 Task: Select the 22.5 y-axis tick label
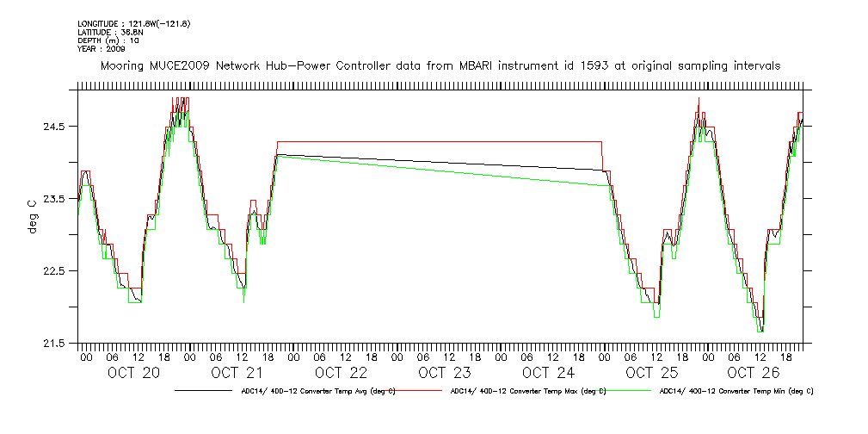click(56, 271)
